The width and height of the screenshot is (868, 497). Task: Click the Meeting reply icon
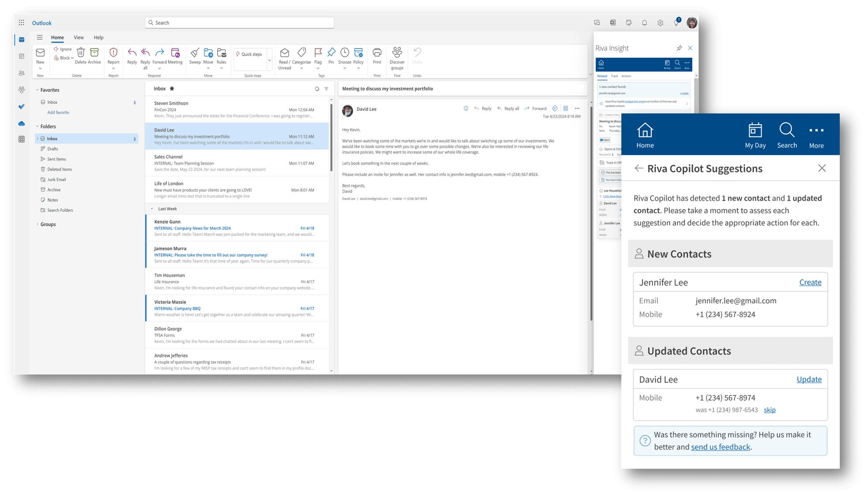(x=175, y=53)
